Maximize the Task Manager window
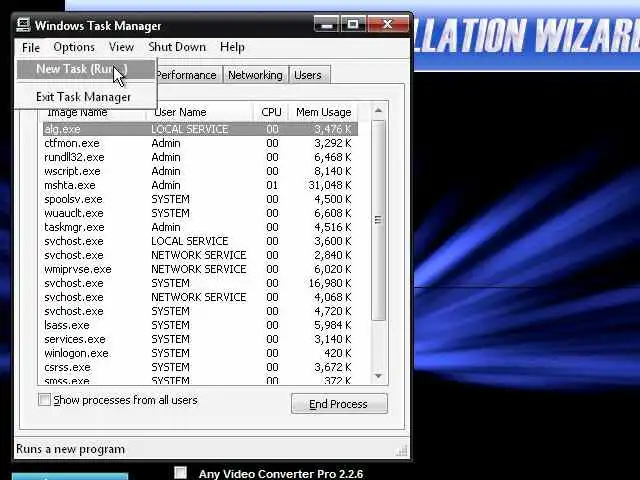Screen dimensions: 640x480 [353, 24]
